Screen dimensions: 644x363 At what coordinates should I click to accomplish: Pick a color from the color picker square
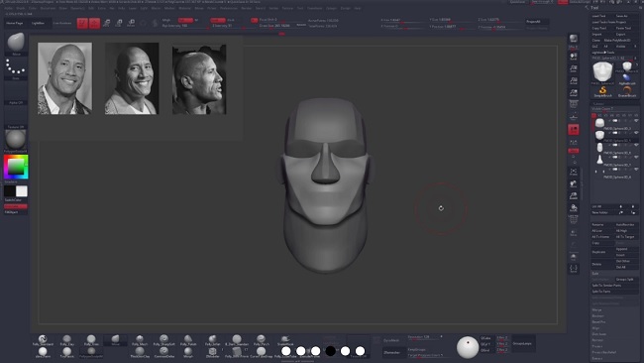click(x=16, y=167)
